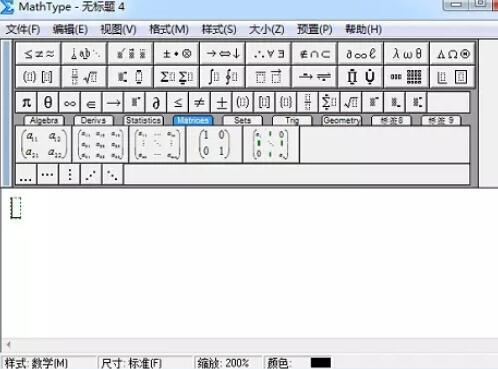
Task: Insert summation with limits from small bar
Action: point(329,103)
